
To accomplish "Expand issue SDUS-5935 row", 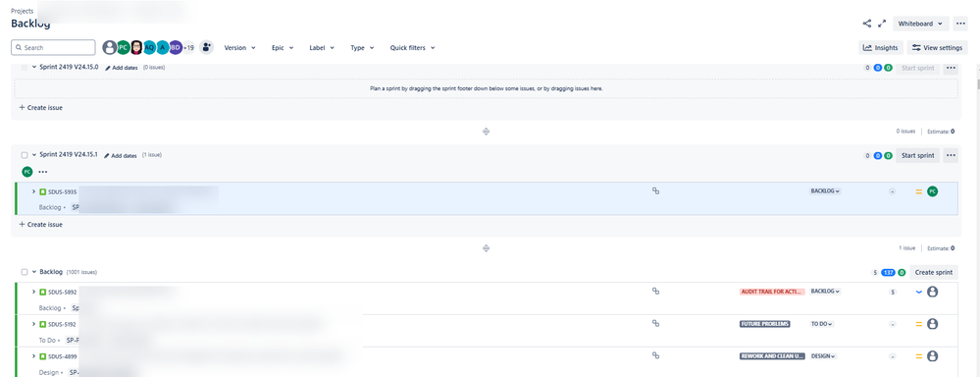I will pyautogui.click(x=33, y=191).
